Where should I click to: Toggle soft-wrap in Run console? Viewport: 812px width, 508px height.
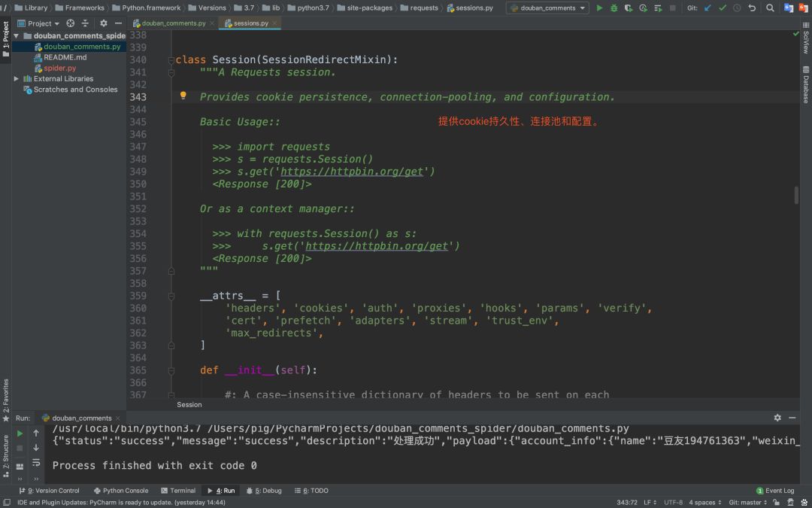click(36, 463)
